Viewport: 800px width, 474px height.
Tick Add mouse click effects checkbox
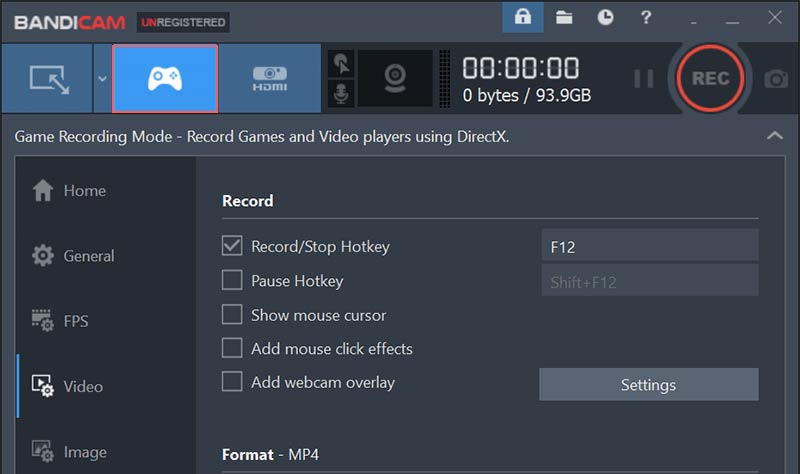click(232, 349)
